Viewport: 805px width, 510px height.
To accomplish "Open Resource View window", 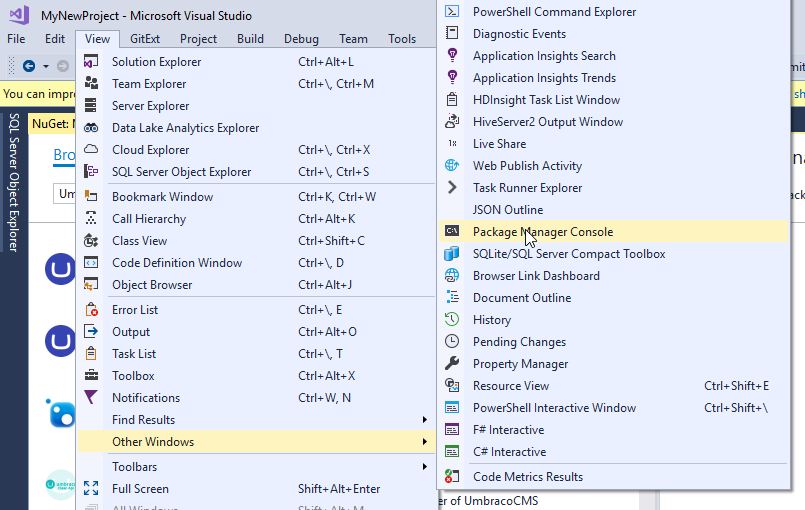I will 614,386.
